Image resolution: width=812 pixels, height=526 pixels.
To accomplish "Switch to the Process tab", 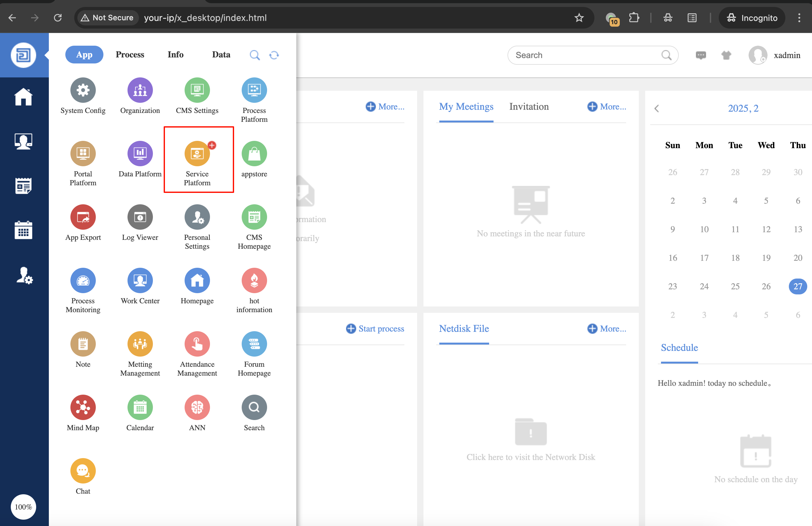I will [130, 55].
